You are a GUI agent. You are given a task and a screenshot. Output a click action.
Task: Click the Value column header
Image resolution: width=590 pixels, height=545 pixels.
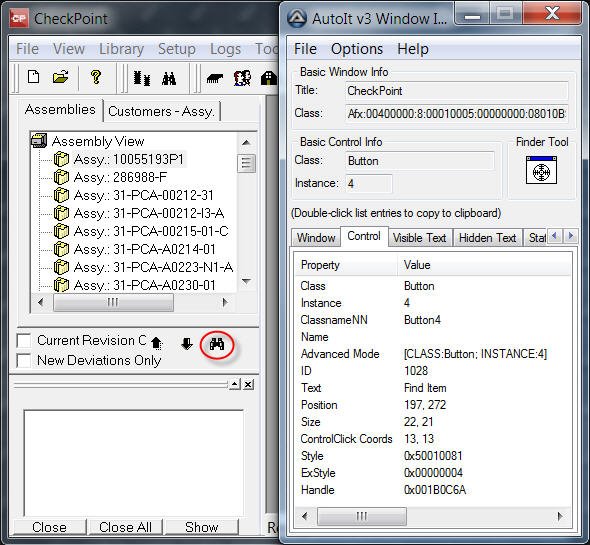(x=484, y=265)
